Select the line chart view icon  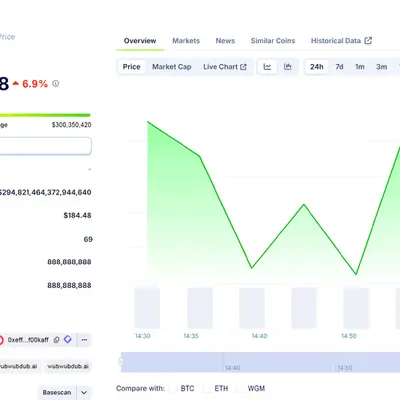[x=267, y=67]
